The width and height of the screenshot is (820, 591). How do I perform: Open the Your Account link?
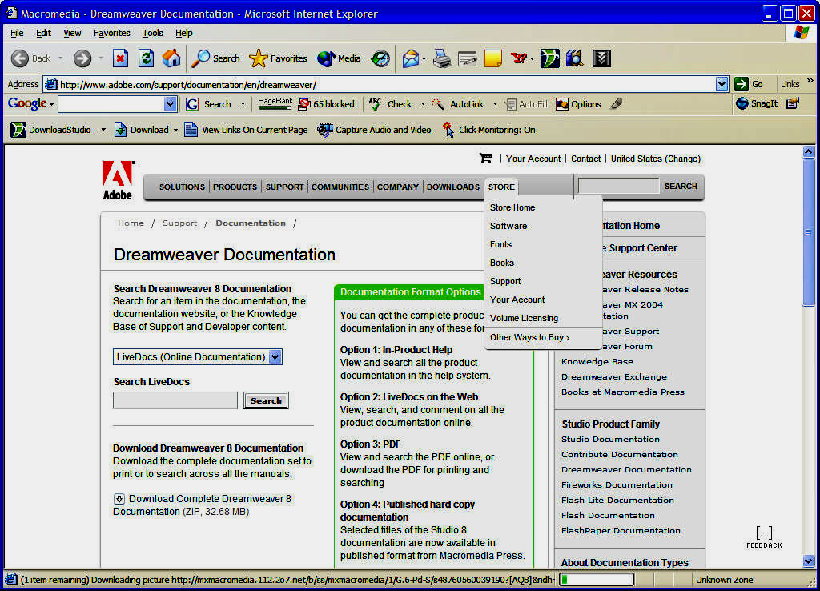(533, 158)
